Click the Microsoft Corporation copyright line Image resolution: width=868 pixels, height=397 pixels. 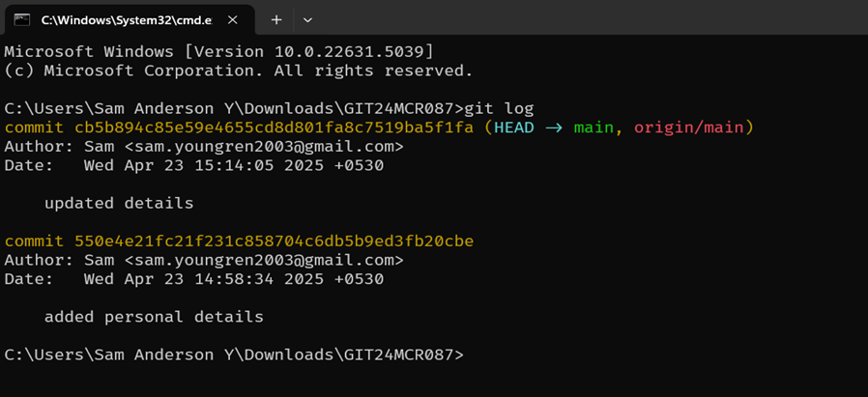[239, 71]
